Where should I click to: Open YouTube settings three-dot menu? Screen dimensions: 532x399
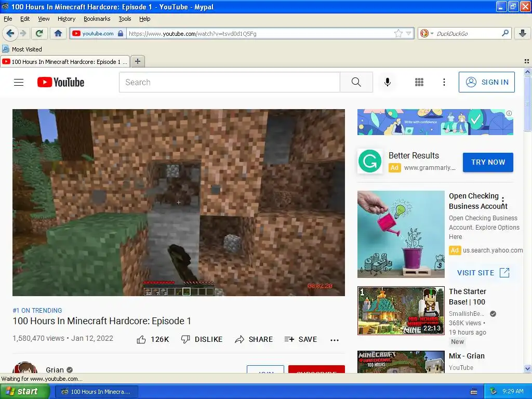coord(444,82)
